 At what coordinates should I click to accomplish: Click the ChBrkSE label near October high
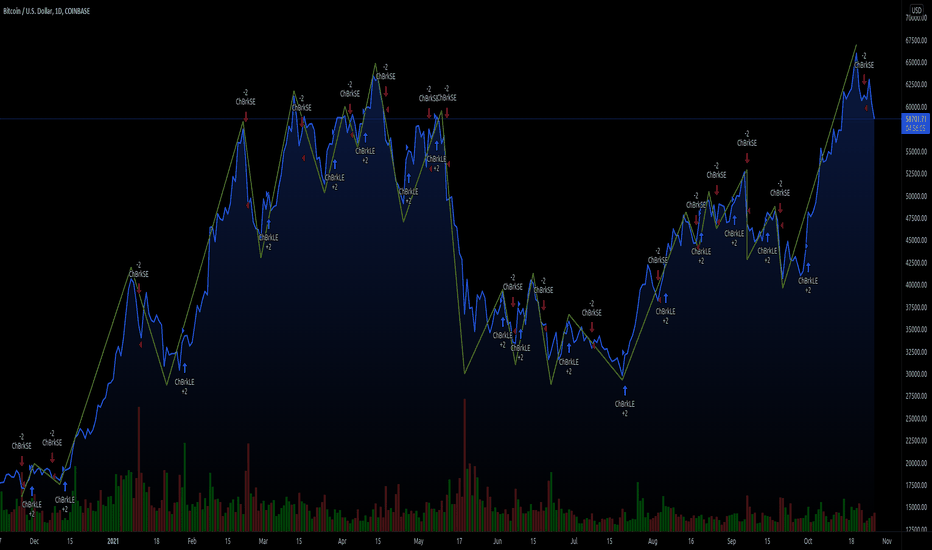click(864, 65)
